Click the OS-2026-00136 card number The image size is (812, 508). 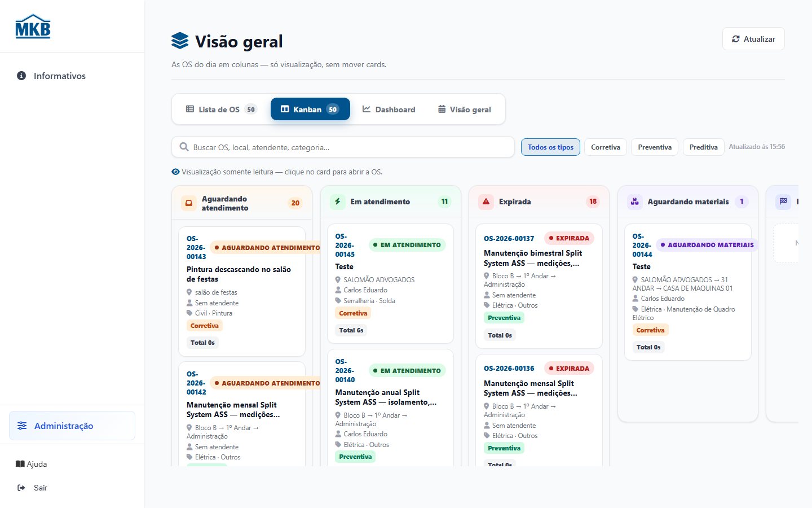(509, 369)
